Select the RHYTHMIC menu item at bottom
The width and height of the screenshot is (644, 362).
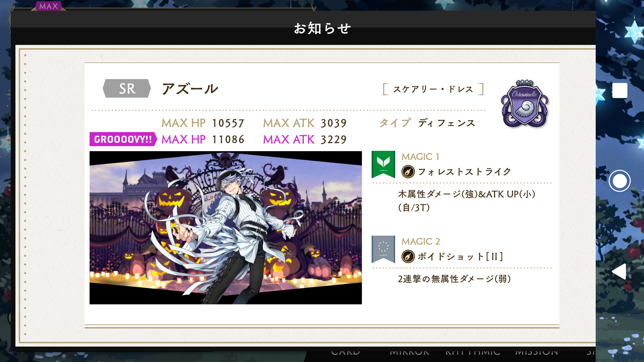coord(473,352)
